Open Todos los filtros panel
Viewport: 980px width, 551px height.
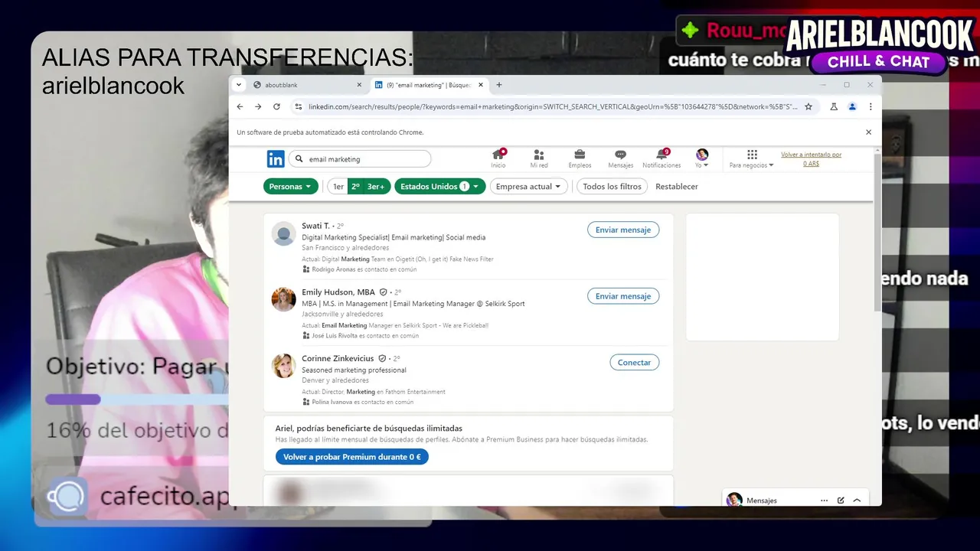click(612, 187)
